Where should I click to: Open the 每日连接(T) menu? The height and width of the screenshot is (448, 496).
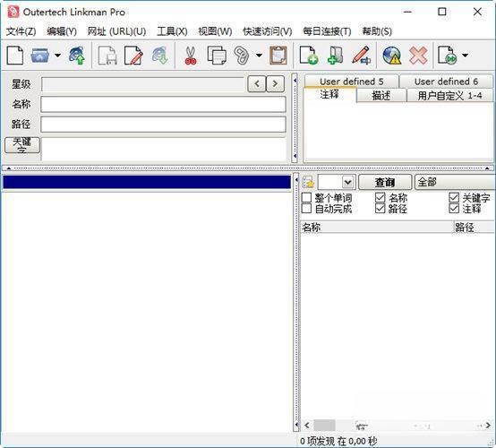[x=327, y=31]
